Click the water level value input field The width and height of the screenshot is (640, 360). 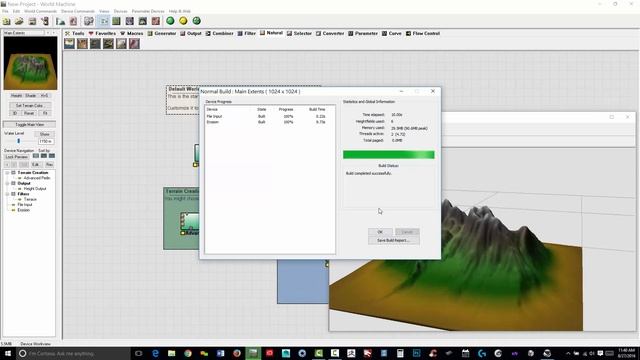click(45, 141)
